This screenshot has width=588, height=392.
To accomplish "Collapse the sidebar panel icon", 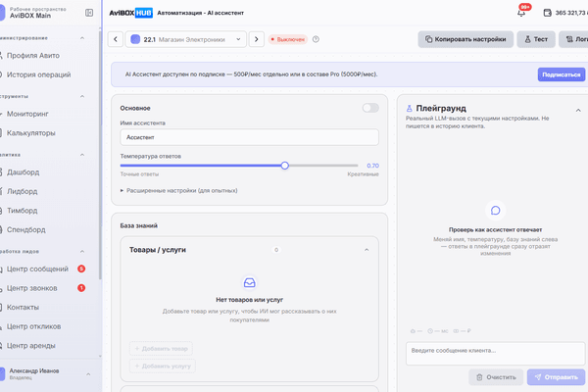I will [x=89, y=13].
